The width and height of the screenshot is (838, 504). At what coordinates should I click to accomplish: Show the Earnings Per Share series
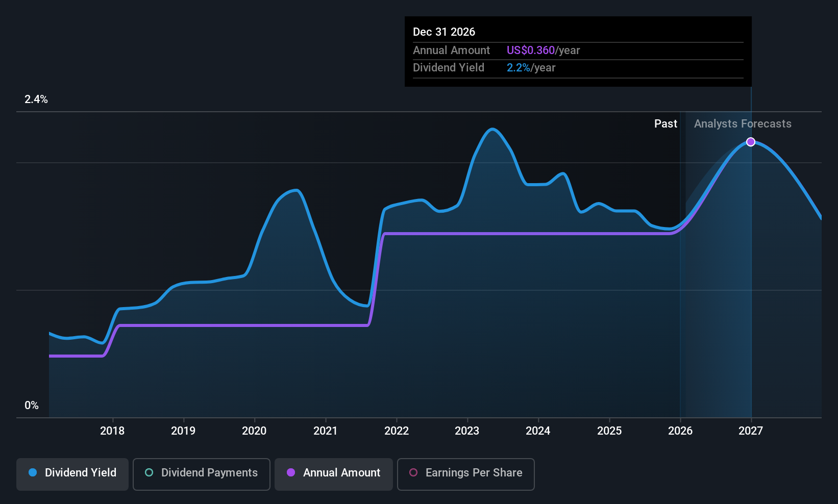click(x=466, y=474)
